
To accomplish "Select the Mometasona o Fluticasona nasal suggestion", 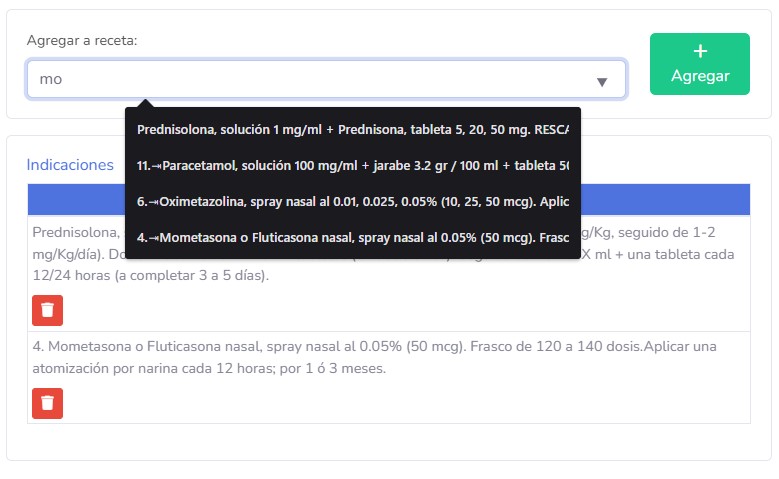I will [x=352, y=238].
